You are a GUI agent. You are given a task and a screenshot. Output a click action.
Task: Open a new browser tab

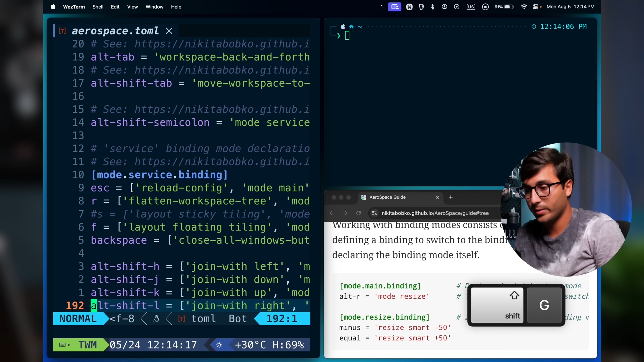[451, 197]
